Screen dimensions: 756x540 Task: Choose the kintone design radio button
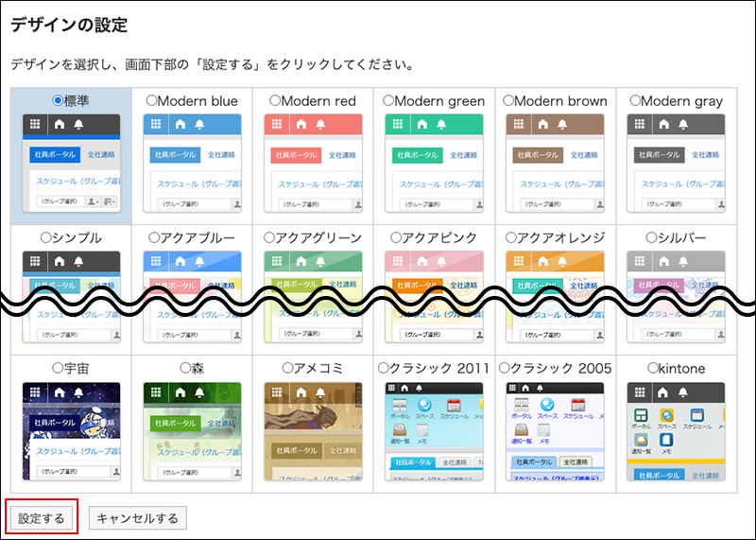[652, 368]
